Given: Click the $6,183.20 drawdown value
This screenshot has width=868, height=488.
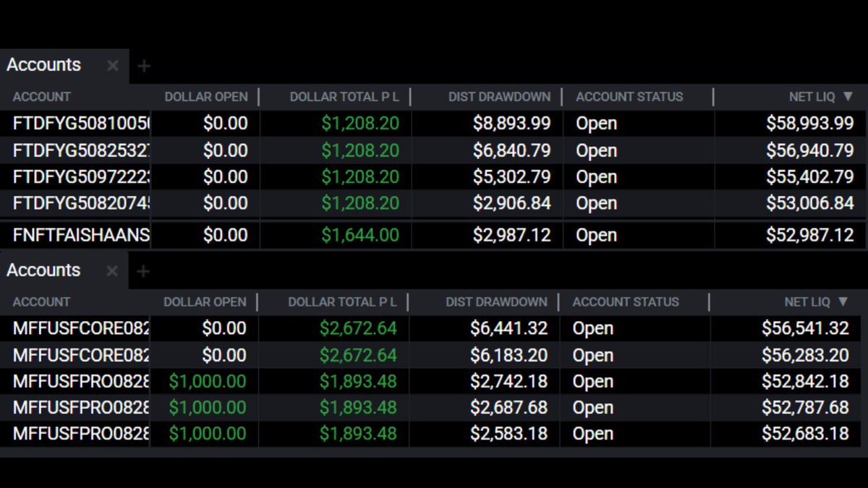Looking at the screenshot, I should click(509, 356).
